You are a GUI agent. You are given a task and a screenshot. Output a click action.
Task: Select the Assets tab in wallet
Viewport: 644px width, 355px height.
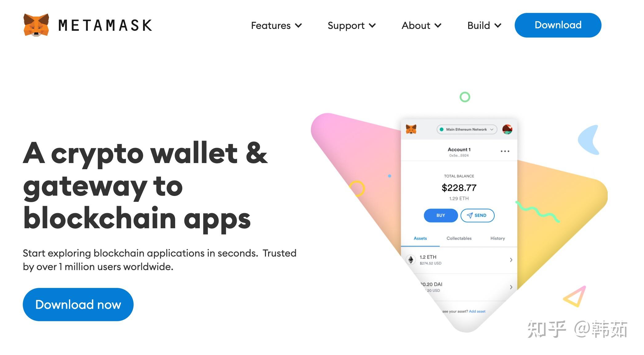tap(420, 238)
